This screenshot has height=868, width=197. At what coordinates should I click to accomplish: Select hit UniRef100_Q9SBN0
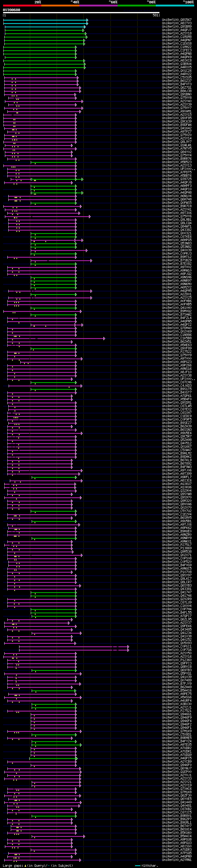[177, 94]
